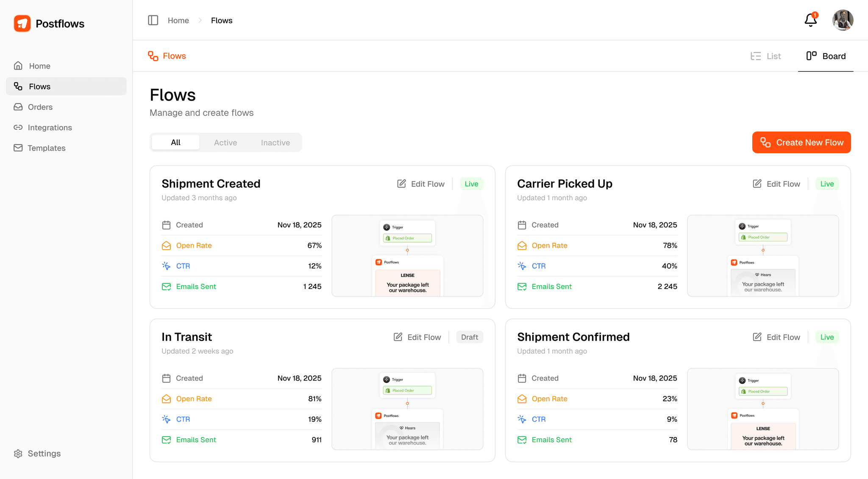Viewport: 868px width, 479px height.
Task: Click the sidebar collapse panel icon
Action: (x=153, y=20)
